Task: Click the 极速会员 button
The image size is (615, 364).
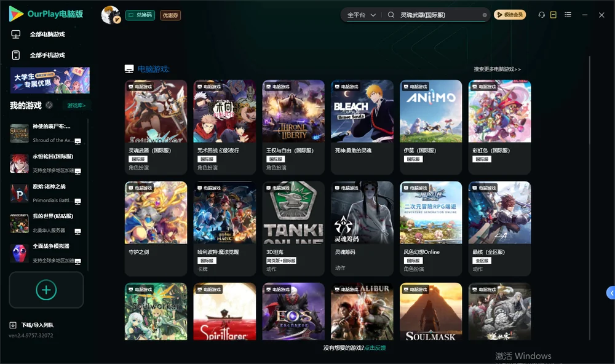Action: click(x=509, y=15)
